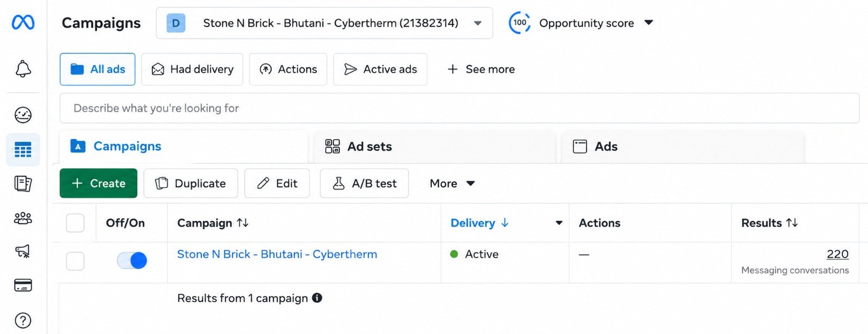Viewport: 868px width, 334px height.
Task: Check the select-all checkbox in table header
Action: click(75, 223)
